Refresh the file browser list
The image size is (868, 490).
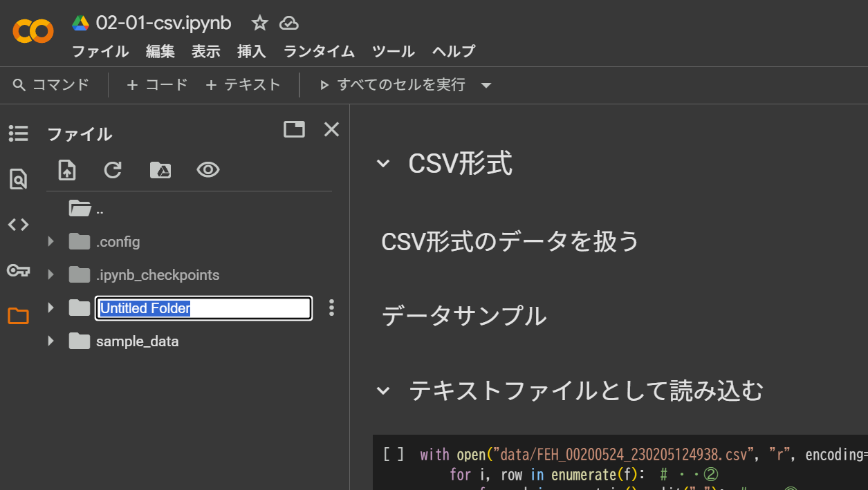pos(113,170)
